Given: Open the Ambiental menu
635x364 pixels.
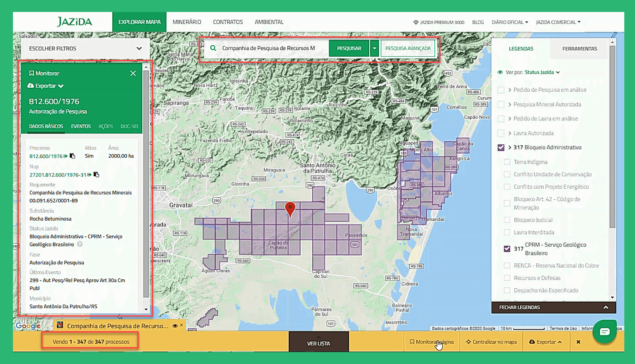Looking at the screenshot, I should click(269, 22).
